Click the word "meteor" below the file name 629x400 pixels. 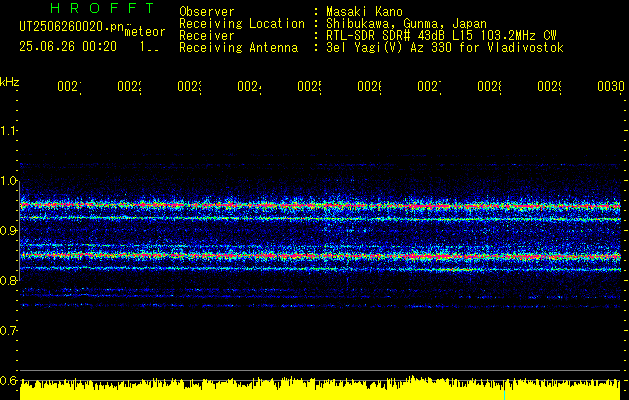click(x=144, y=32)
